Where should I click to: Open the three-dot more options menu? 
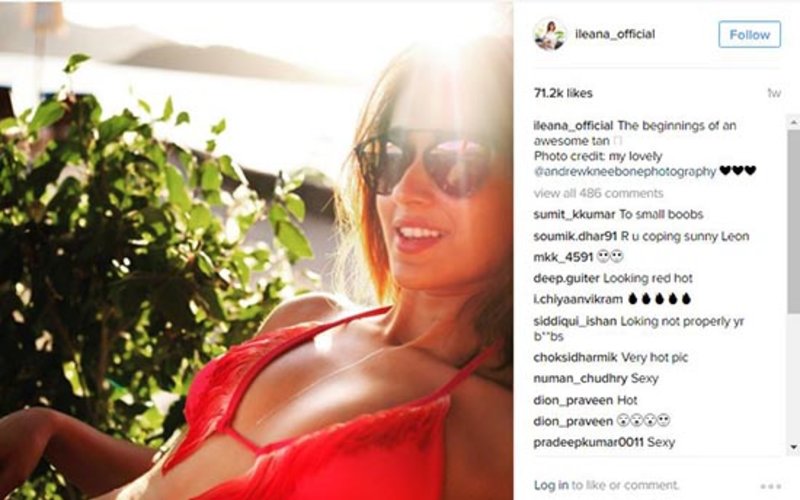[770, 486]
